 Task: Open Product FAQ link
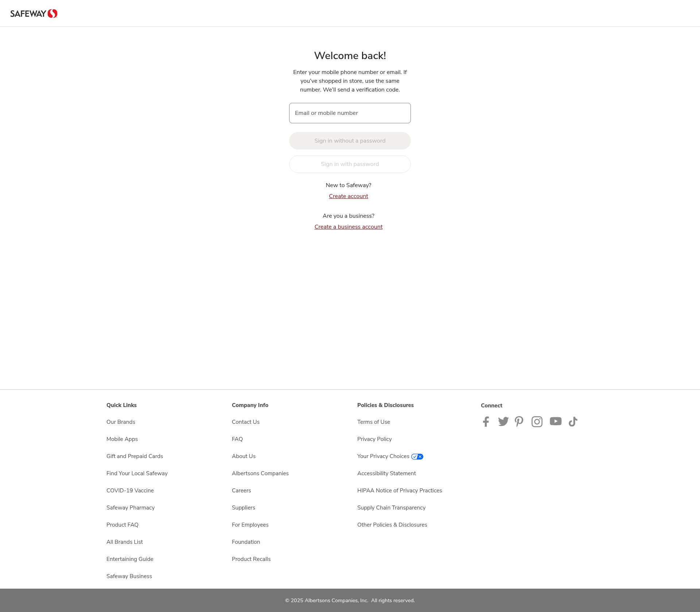pos(122,525)
